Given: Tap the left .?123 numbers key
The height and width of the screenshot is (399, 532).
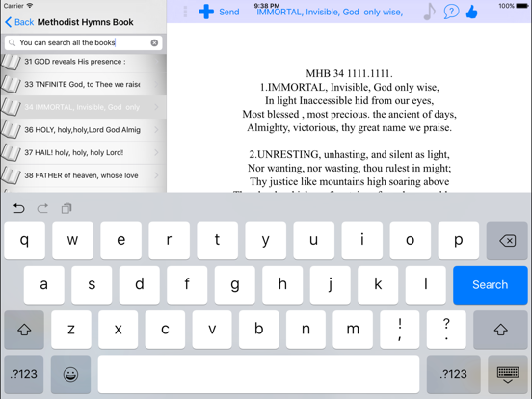Looking at the screenshot, I should coord(24,374).
